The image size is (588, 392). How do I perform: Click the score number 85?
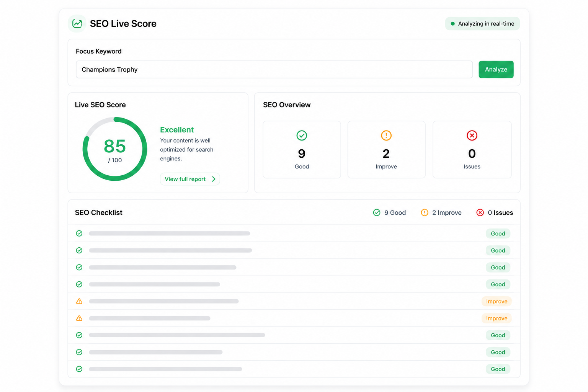[x=115, y=146]
